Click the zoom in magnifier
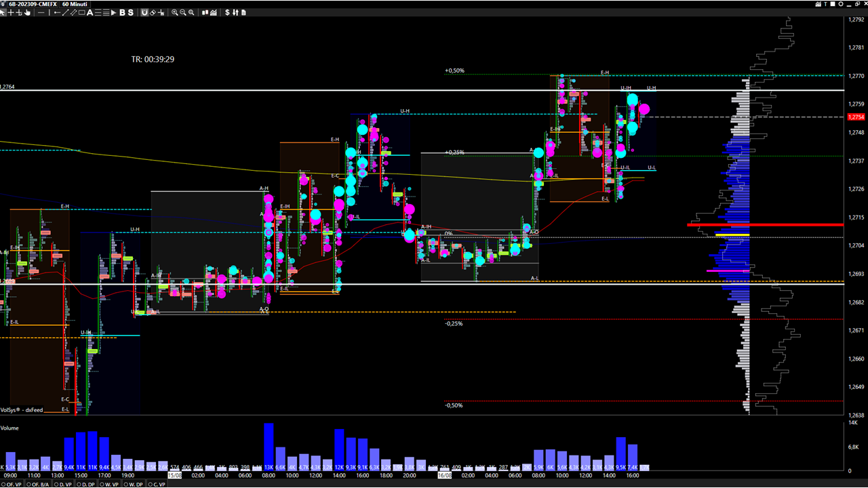 pos(175,12)
